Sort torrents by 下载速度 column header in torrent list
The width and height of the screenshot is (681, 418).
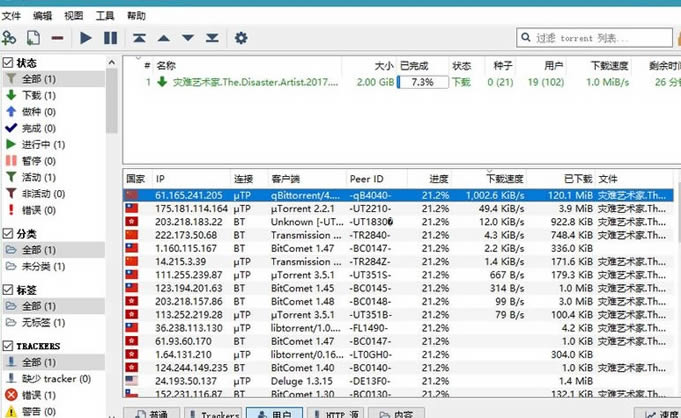tap(601, 66)
